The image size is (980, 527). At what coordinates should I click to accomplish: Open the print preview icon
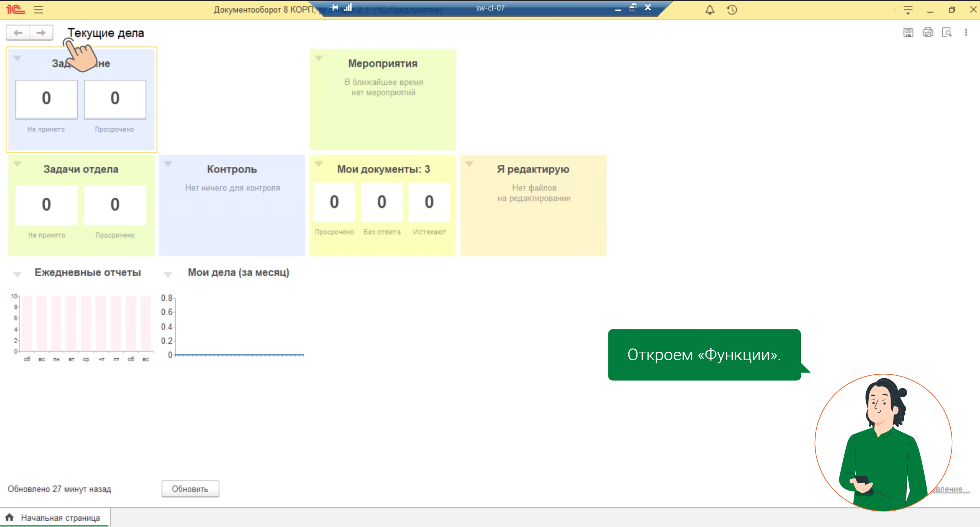[946, 33]
